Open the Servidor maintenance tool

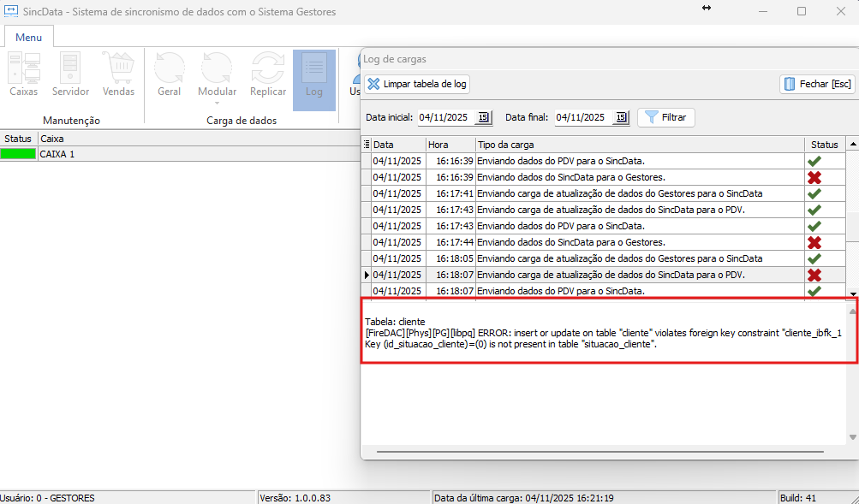click(71, 75)
